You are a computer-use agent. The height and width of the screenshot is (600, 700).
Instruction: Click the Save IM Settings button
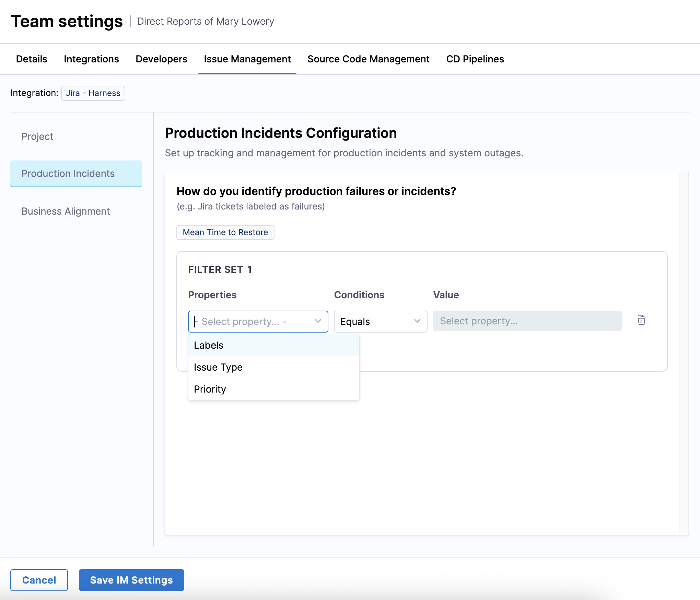131,580
